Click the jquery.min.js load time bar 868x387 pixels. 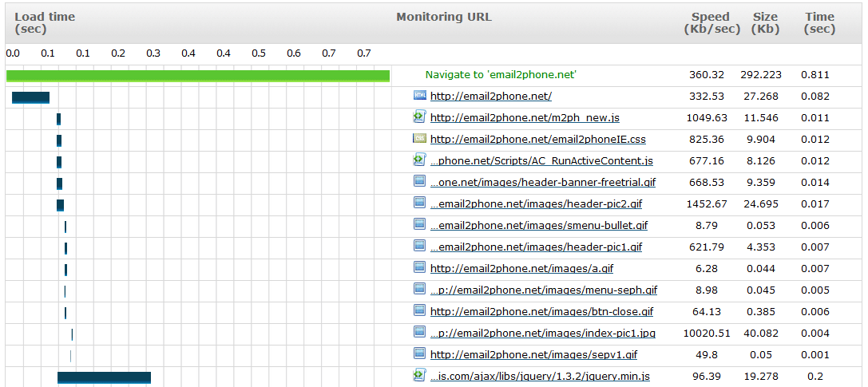click(104, 377)
